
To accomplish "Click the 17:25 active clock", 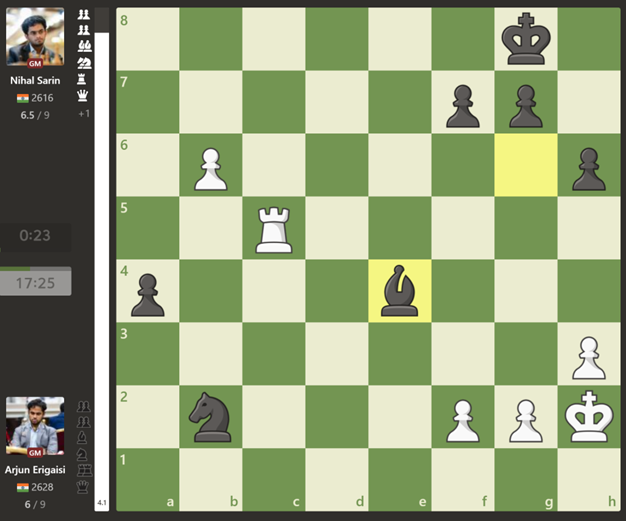I will pyautogui.click(x=35, y=283).
